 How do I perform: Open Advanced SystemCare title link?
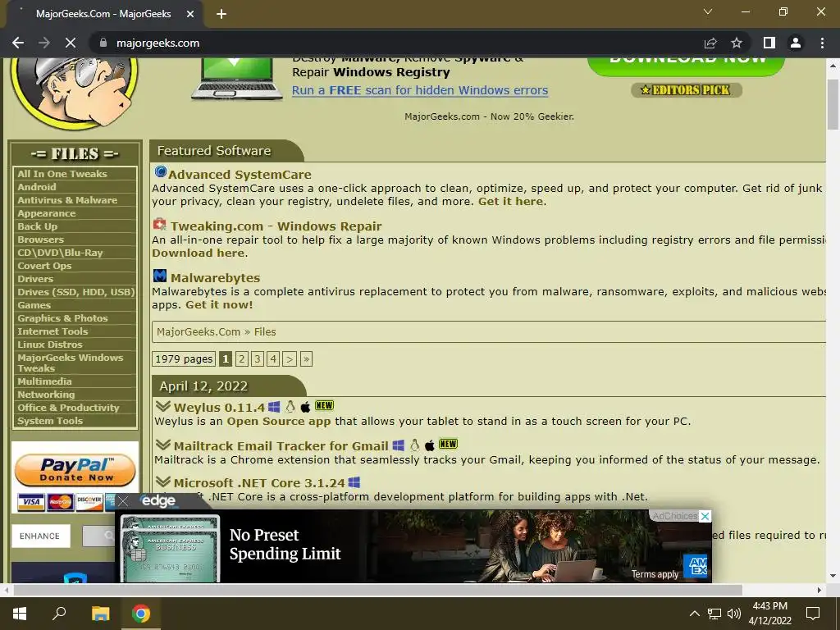pos(240,175)
